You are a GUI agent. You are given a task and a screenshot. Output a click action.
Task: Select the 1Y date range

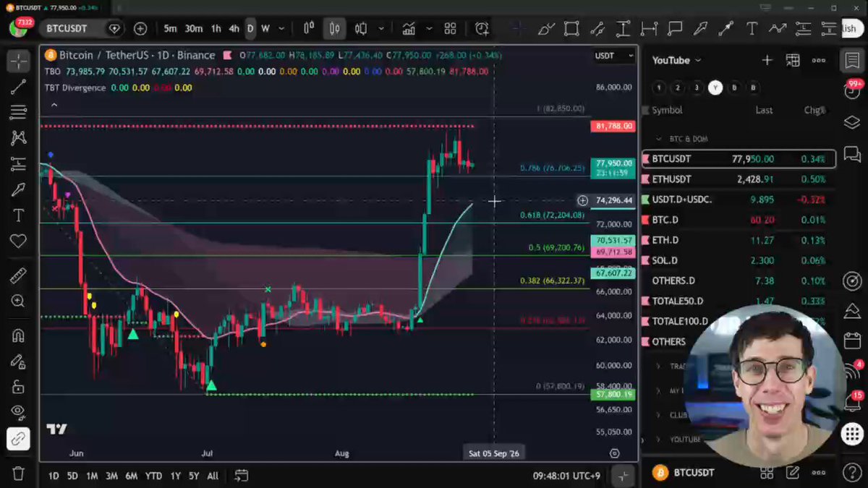pyautogui.click(x=176, y=476)
